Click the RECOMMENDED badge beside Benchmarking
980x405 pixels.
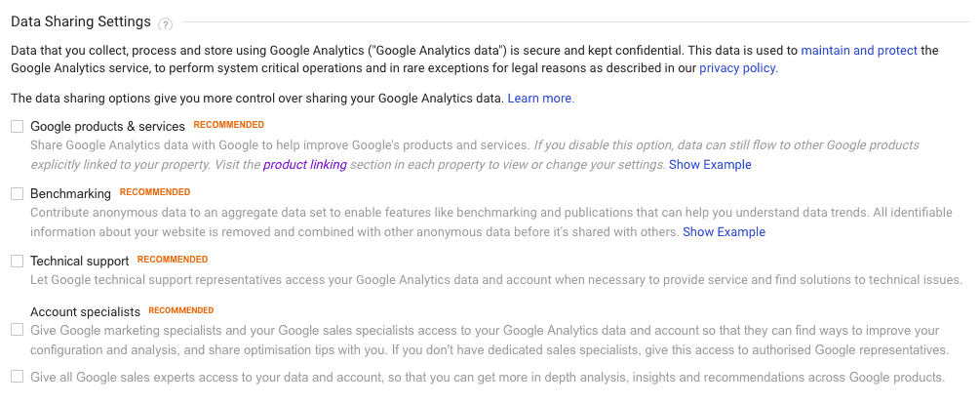click(x=155, y=192)
